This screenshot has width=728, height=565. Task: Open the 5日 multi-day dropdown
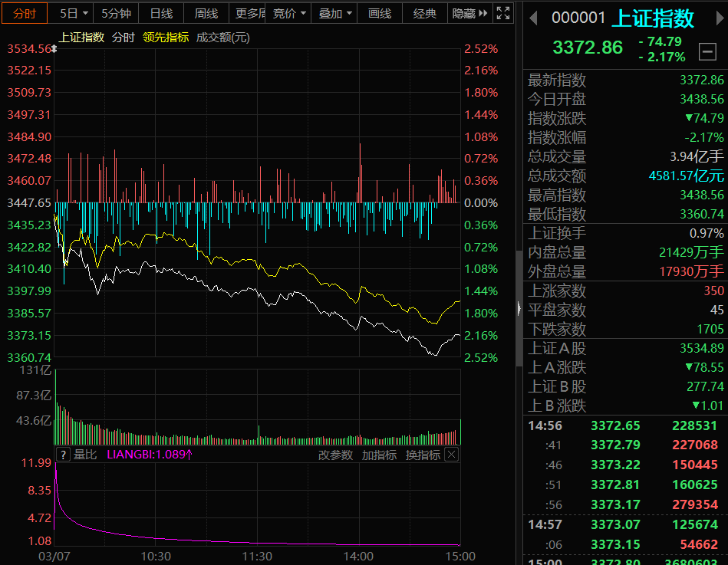point(74,13)
